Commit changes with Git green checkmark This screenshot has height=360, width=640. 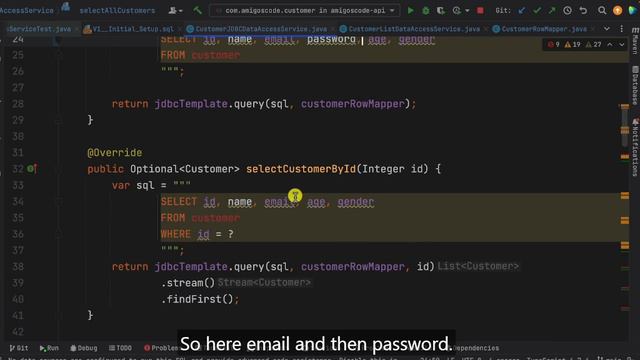tap(537, 11)
